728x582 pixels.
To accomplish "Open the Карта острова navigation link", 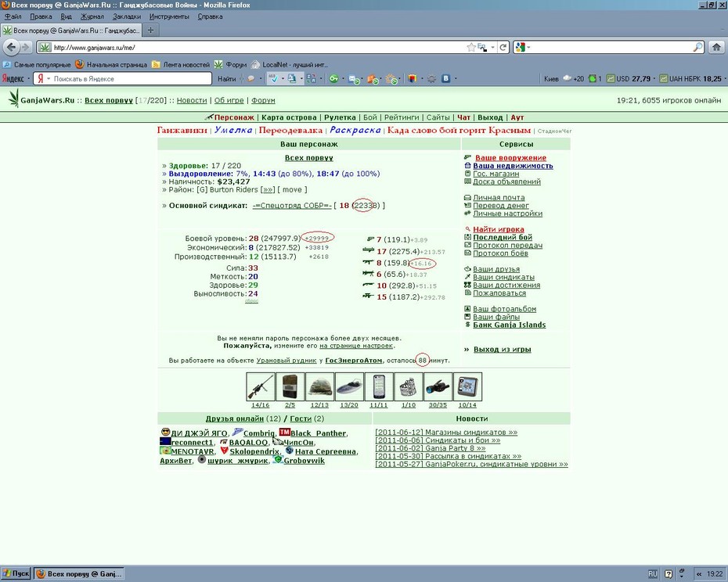I will pos(289,117).
